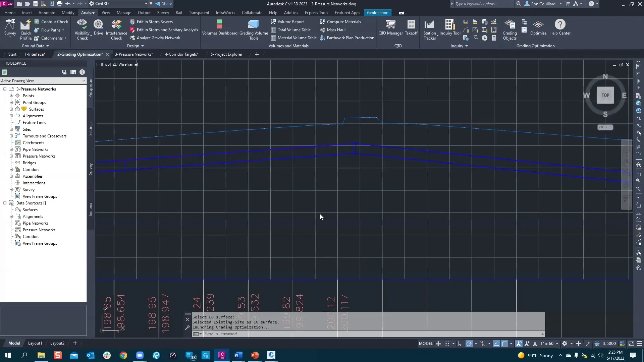Image resolution: width=644 pixels, height=362 pixels.
Task: Expand the Ground Data panel
Action: (x=35, y=46)
